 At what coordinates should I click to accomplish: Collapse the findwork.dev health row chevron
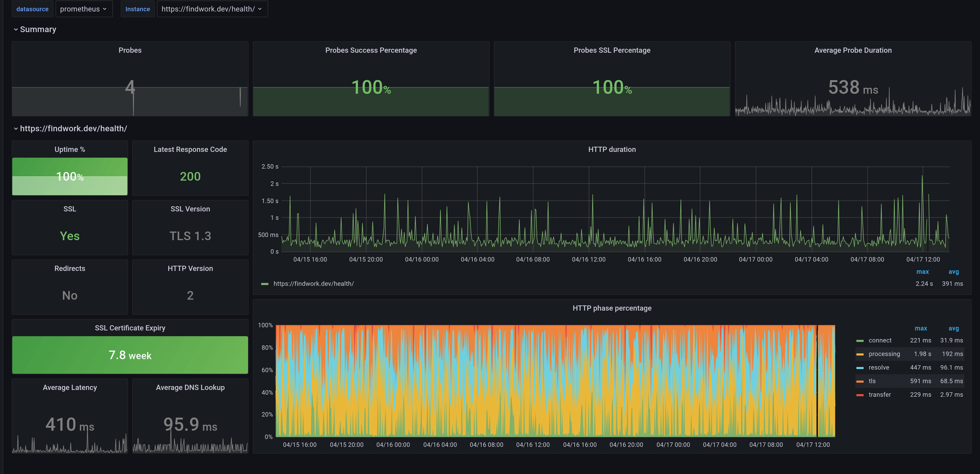[x=16, y=129]
